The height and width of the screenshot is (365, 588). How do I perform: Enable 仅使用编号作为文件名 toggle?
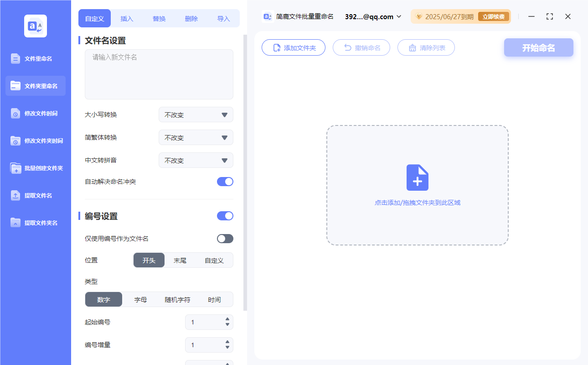(225, 238)
